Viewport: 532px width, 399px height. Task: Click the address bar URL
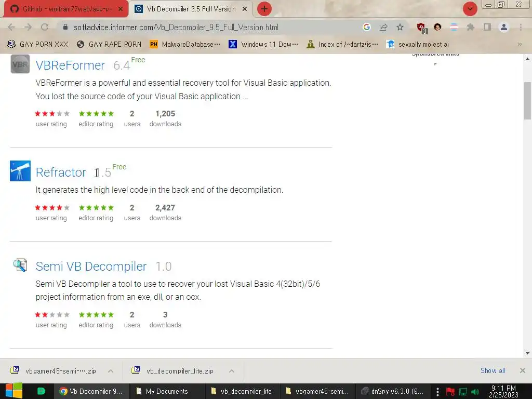point(176,27)
